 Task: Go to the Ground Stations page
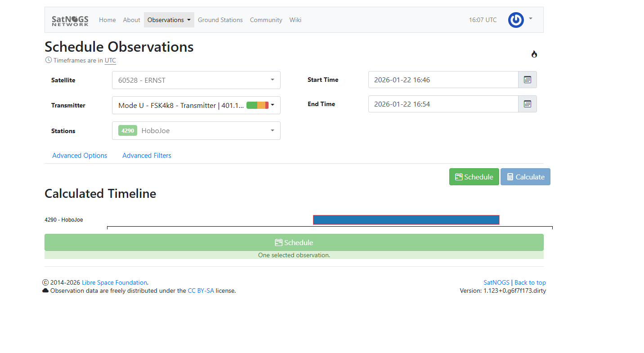coord(220,20)
